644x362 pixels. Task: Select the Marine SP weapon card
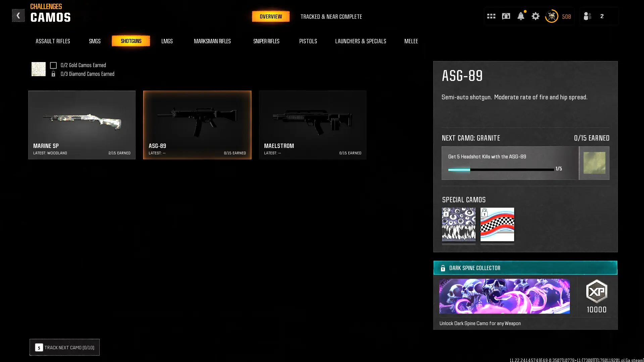click(82, 125)
